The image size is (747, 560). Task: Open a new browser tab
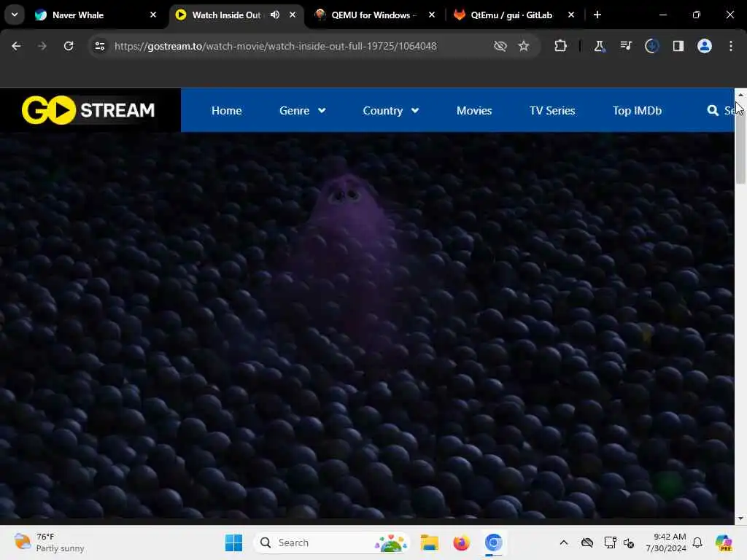(597, 15)
